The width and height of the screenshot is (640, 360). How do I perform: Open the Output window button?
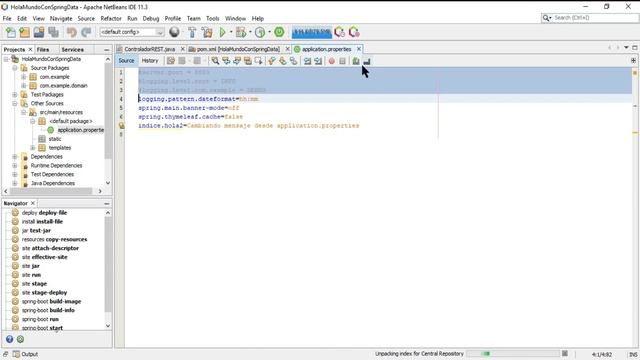click(x=25, y=354)
